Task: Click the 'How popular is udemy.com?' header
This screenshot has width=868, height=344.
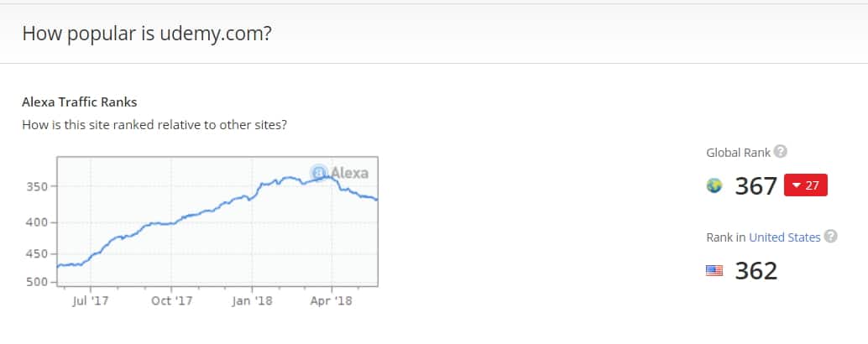Action: (147, 34)
